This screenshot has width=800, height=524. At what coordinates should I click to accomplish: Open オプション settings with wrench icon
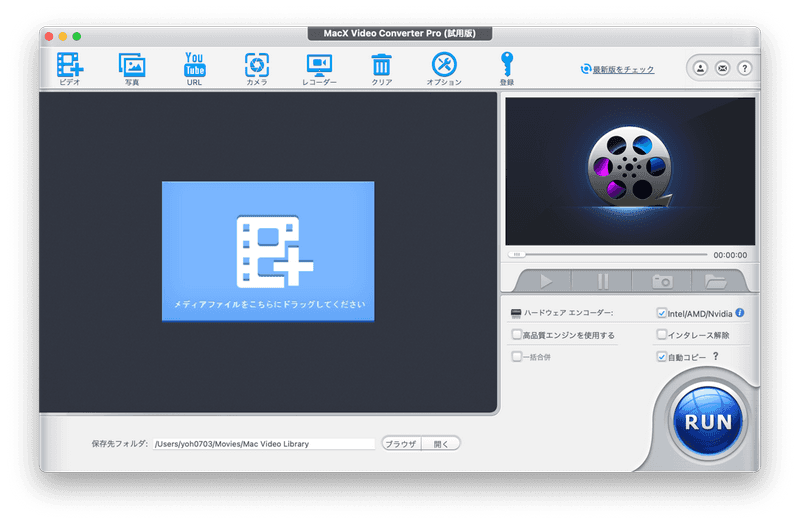point(444,65)
